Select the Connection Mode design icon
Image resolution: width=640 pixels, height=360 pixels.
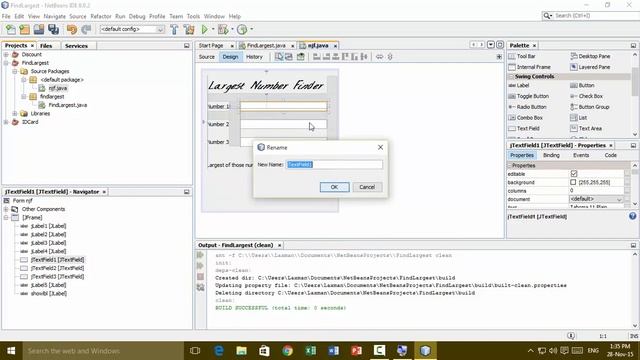click(289, 57)
